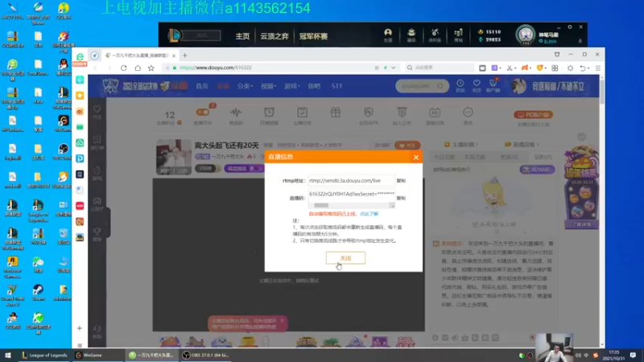Screen dimensions: 644x362
Task: Bookmark the page with the star icon
Action: [x=151, y=68]
